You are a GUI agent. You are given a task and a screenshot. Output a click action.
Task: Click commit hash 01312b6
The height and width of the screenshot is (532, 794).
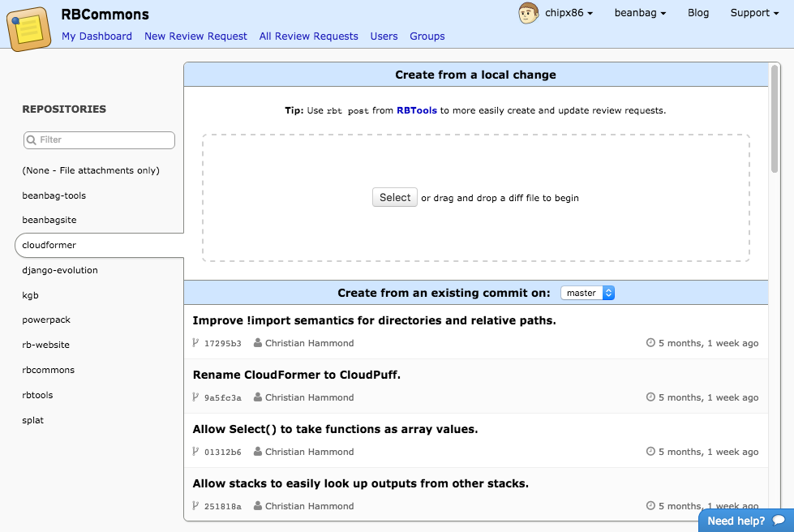223,452
